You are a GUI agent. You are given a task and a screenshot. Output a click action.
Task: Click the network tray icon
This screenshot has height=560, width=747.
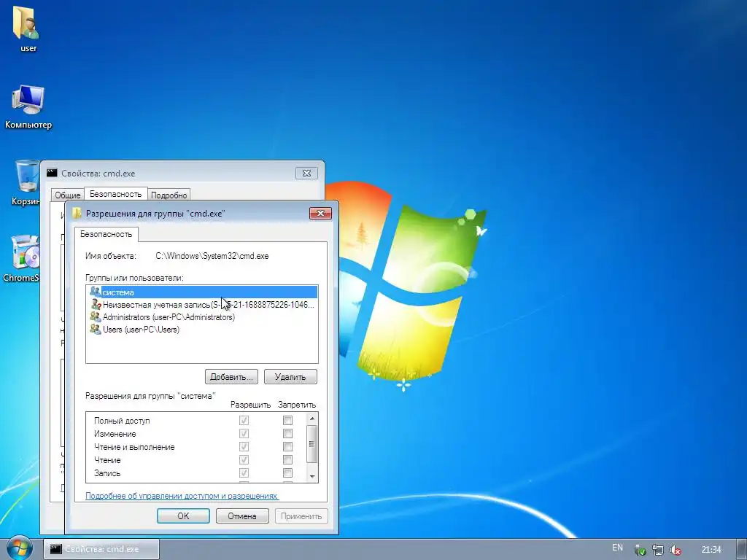point(657,550)
